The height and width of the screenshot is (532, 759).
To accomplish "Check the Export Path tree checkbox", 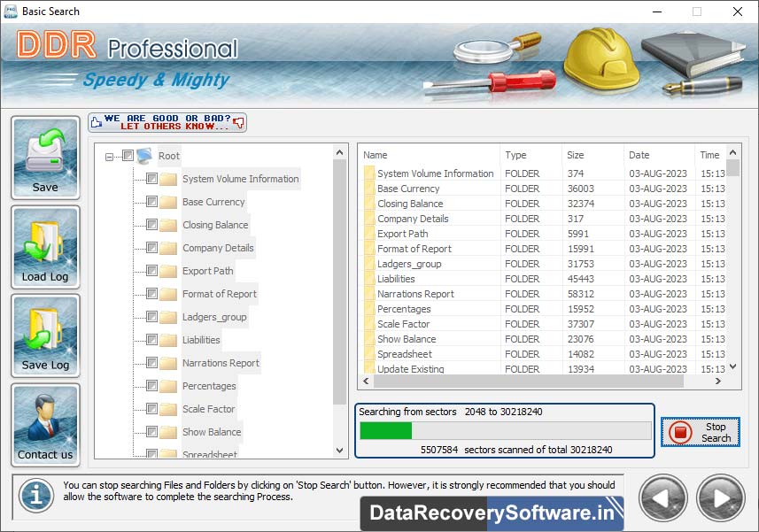I will point(151,270).
